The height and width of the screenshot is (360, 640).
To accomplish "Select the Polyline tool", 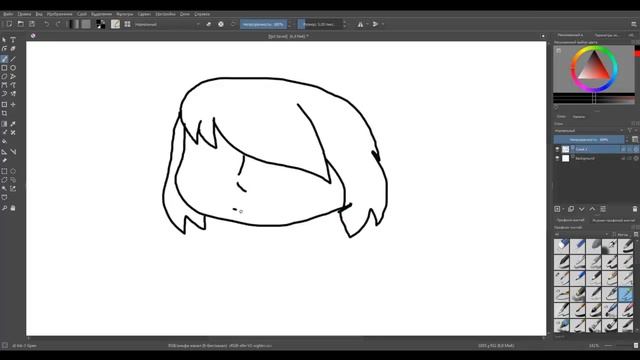I will (13, 76).
